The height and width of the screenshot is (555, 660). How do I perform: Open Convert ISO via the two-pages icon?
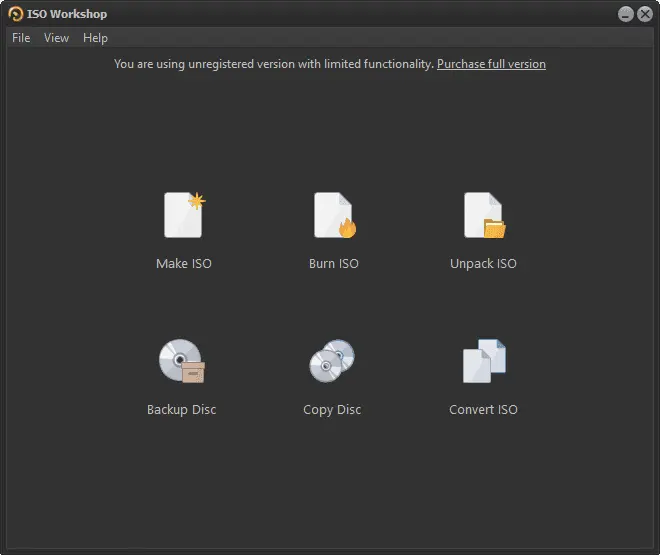(484, 361)
